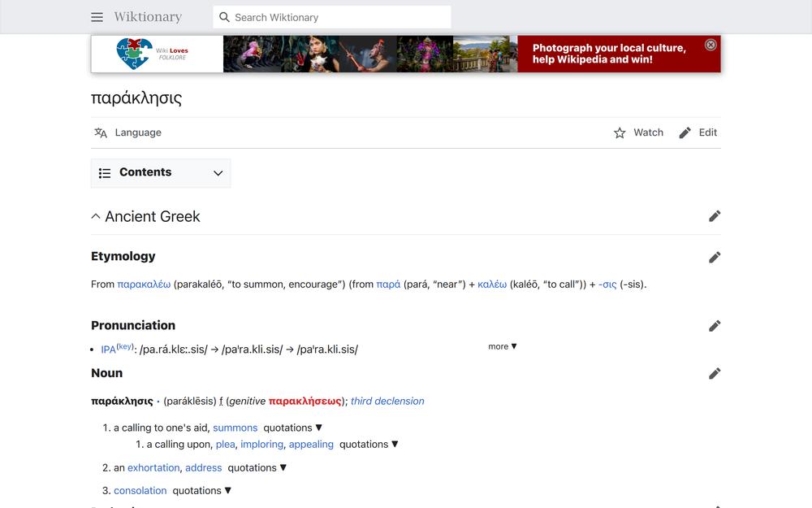Follow the appealing link

[311, 445]
